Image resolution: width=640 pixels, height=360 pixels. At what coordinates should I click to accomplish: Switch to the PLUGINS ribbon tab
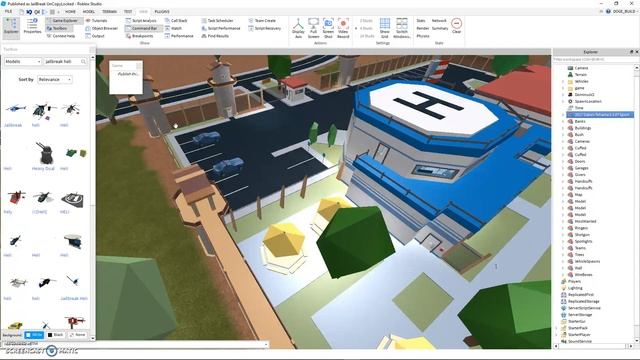click(162, 11)
